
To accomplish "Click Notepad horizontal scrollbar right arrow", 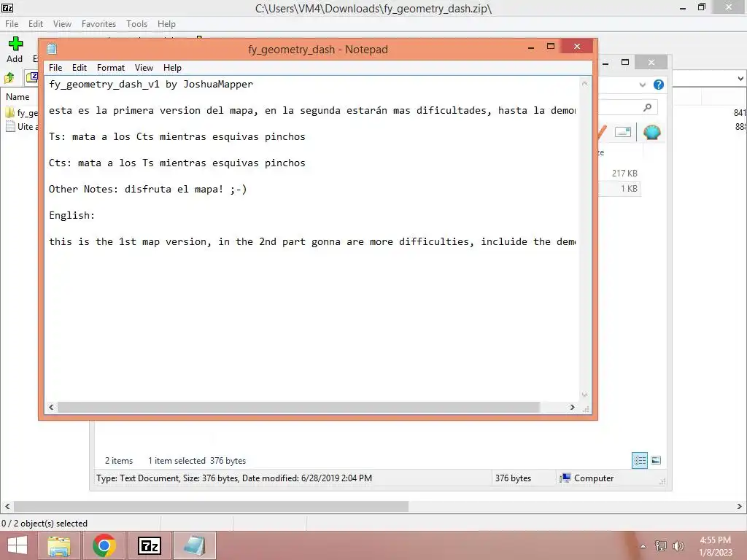I will (x=572, y=407).
